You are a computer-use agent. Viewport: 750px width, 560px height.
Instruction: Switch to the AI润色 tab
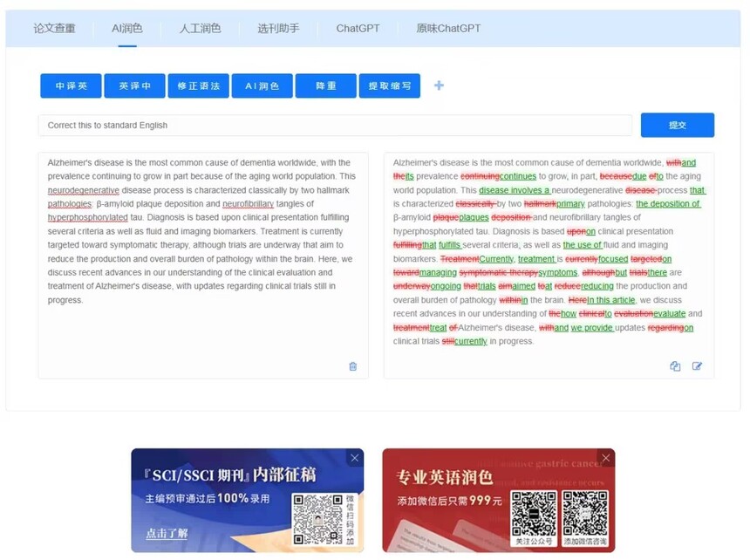(x=126, y=29)
